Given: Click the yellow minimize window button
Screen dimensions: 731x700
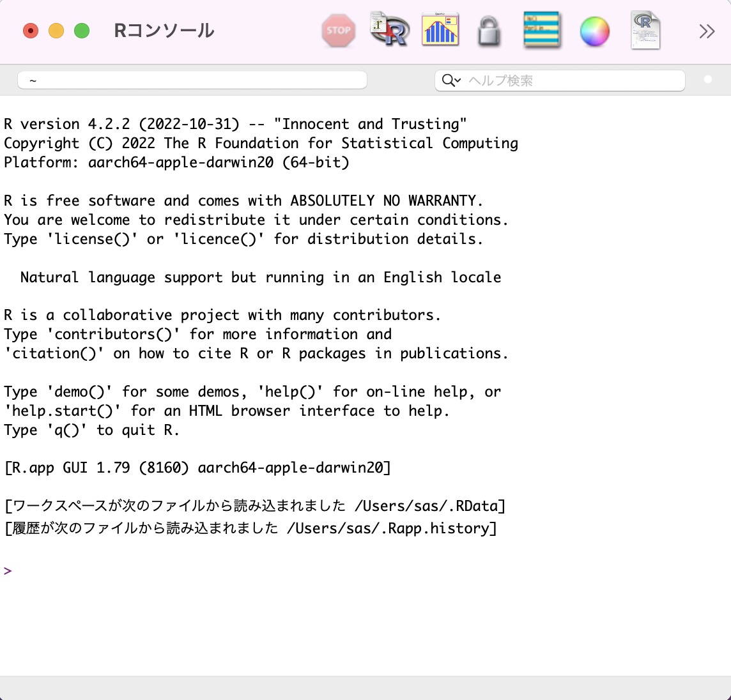Looking at the screenshot, I should pos(56,31).
